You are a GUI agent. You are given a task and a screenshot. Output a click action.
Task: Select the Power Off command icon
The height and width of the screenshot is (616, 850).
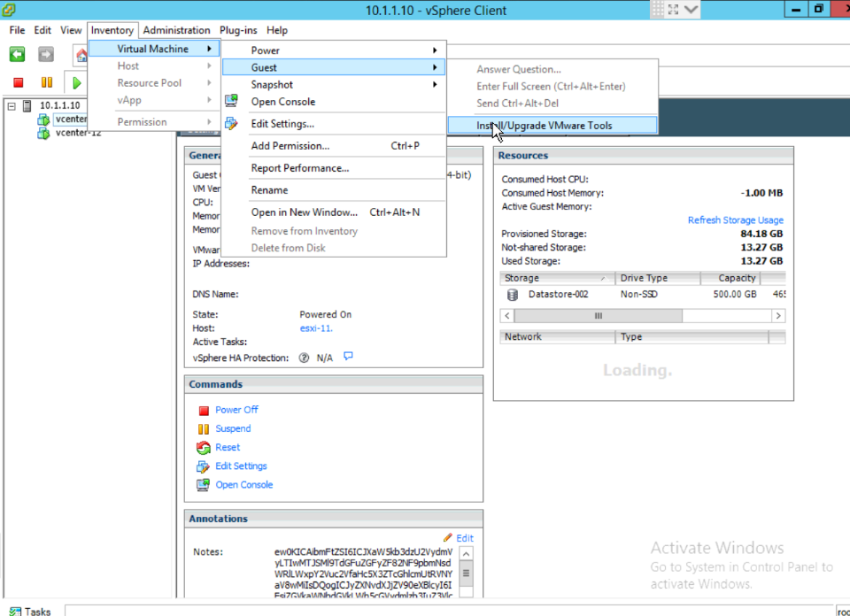tap(204, 409)
